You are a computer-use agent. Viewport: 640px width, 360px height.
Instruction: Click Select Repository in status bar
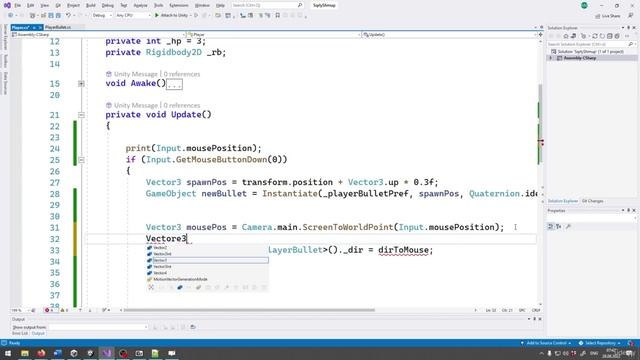[600, 343]
